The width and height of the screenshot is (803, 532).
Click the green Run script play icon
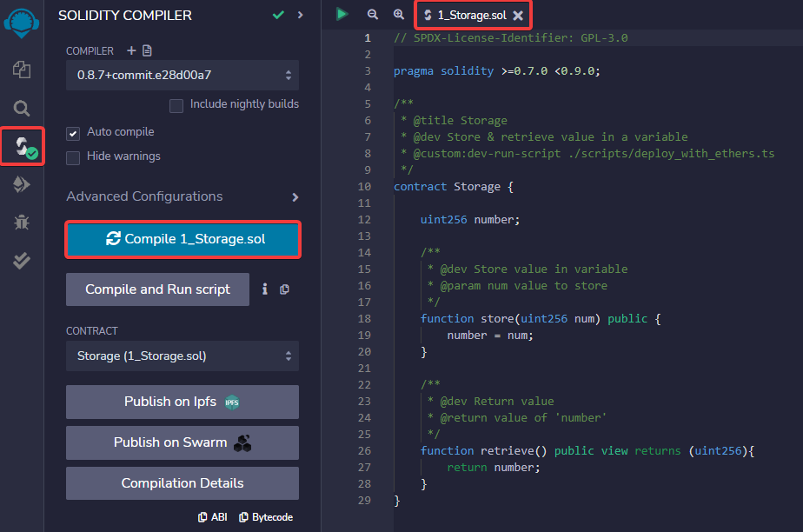click(342, 14)
